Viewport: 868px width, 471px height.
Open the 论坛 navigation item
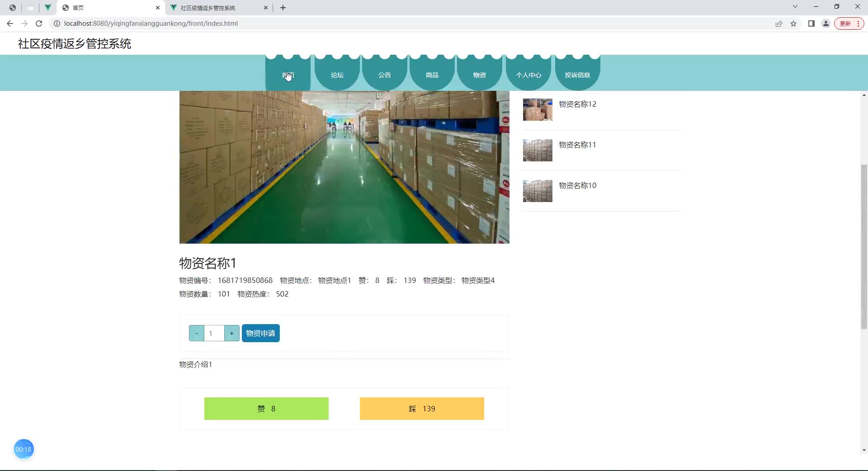click(337, 75)
